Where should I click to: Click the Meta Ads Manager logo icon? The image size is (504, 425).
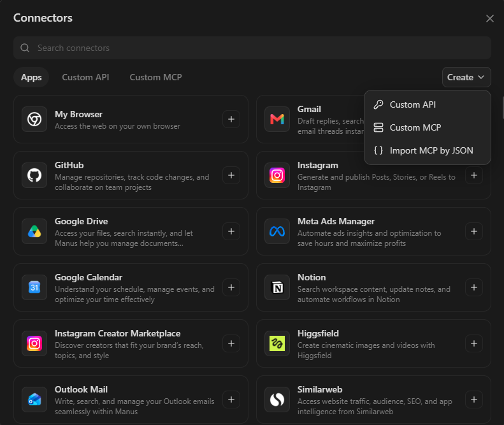(x=277, y=231)
